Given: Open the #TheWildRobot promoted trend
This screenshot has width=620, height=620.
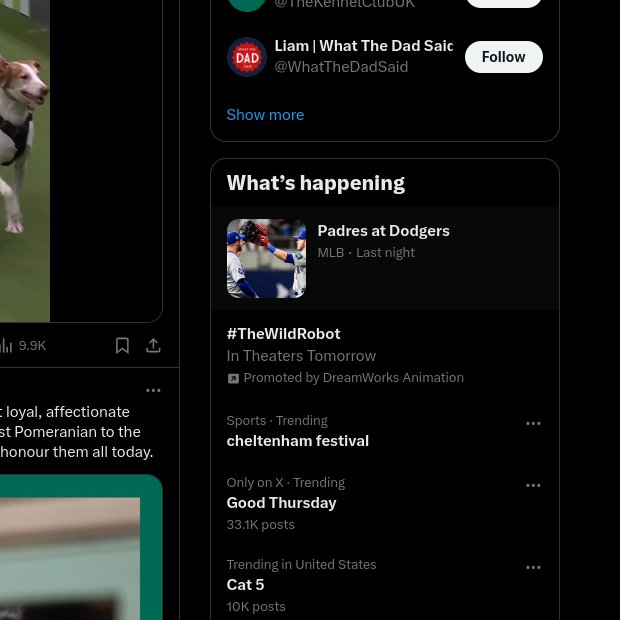Looking at the screenshot, I should click(385, 355).
